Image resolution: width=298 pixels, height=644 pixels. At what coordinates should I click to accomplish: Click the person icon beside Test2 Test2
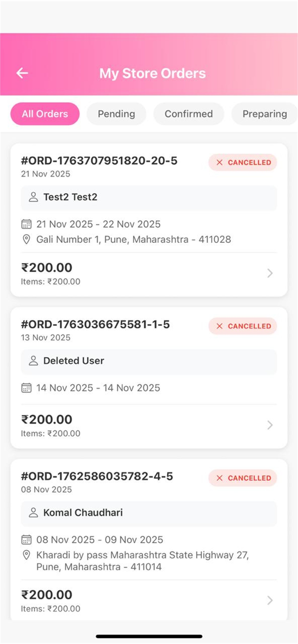click(33, 197)
